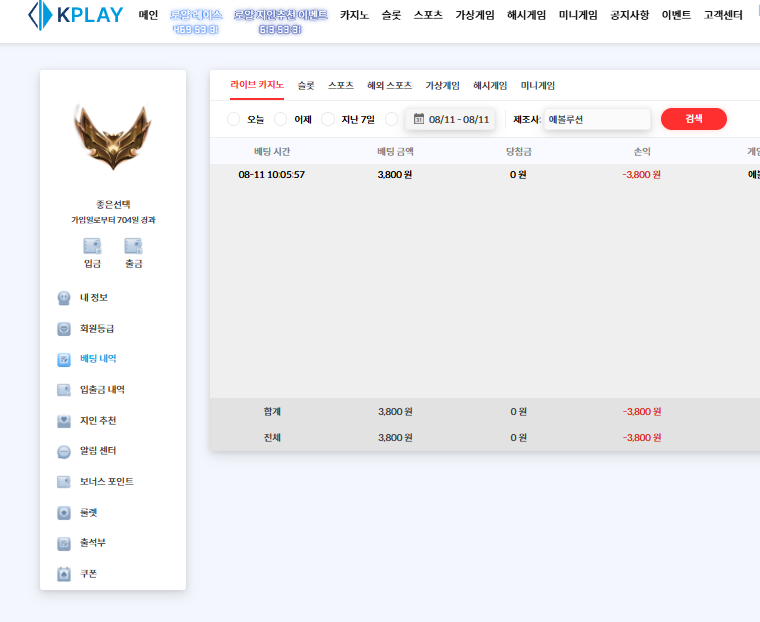Open 공지사항 in top navigation
Screen dimensions: 760x622
pyautogui.click(x=629, y=16)
